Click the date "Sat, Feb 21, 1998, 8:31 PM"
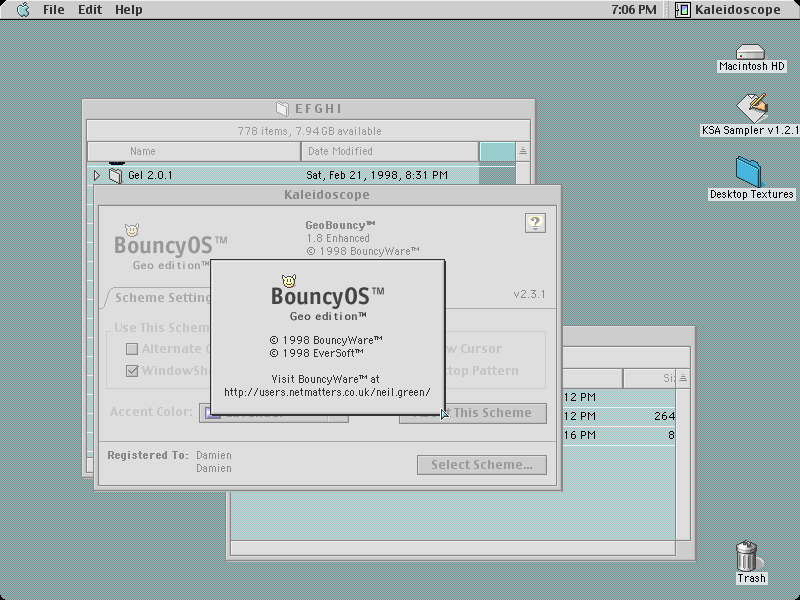800x600 pixels. click(x=377, y=175)
